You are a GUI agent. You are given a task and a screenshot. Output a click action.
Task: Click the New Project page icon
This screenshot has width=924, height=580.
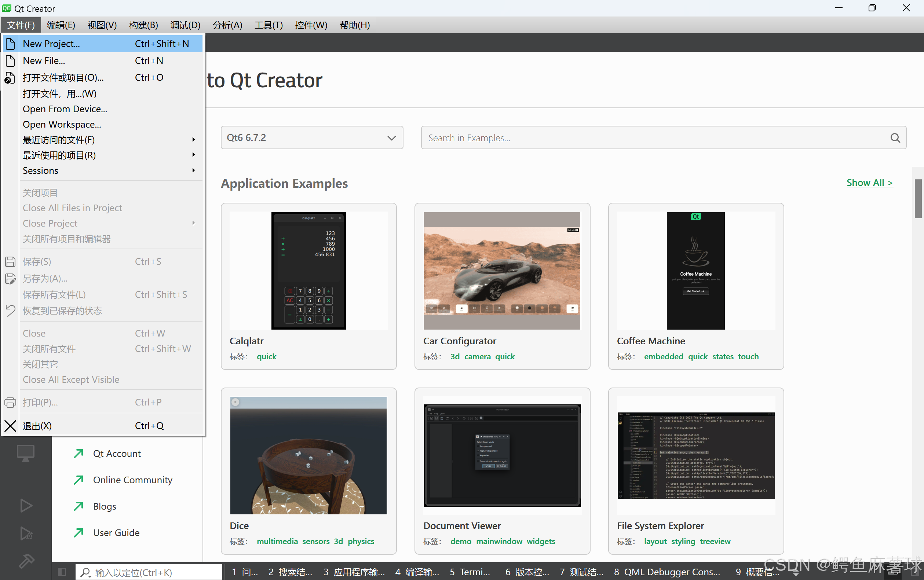[10, 44]
